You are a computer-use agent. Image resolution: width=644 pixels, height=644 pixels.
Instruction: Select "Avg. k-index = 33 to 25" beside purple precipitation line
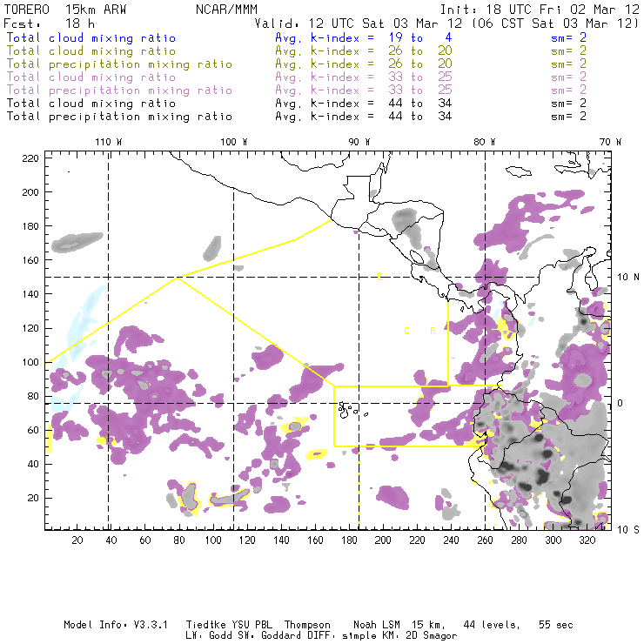click(x=364, y=91)
